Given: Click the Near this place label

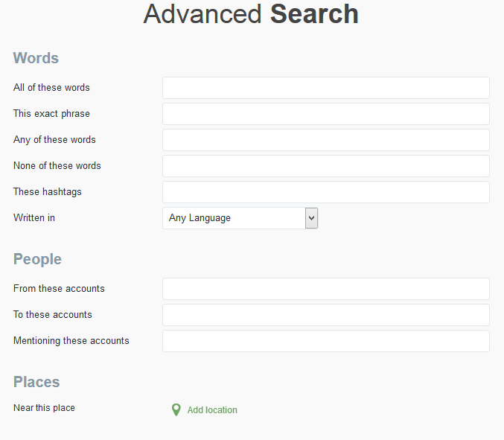Looking at the screenshot, I should (44, 408).
